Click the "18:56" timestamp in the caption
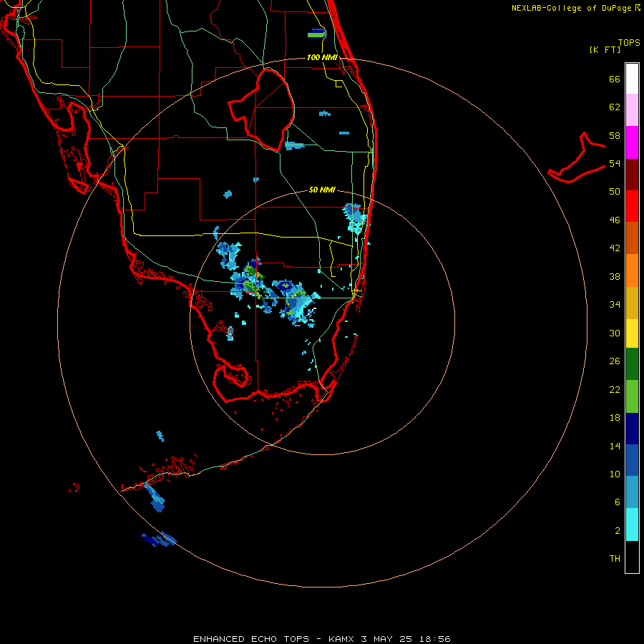 435,639
